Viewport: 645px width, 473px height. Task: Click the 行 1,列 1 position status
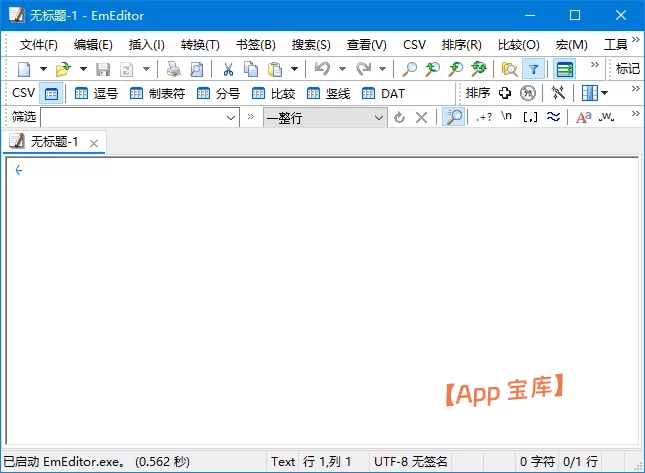pyautogui.click(x=327, y=462)
